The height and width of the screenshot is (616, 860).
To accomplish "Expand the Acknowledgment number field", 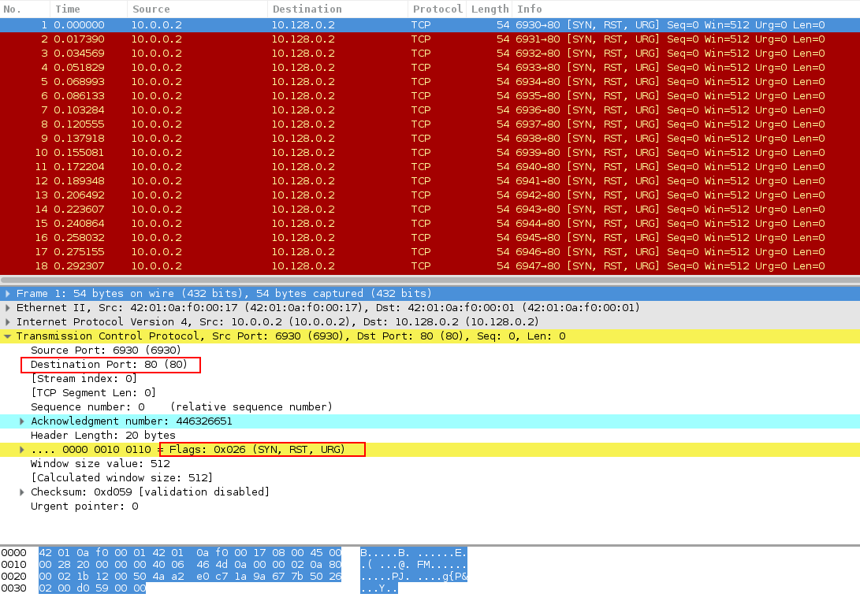I will click(22, 421).
